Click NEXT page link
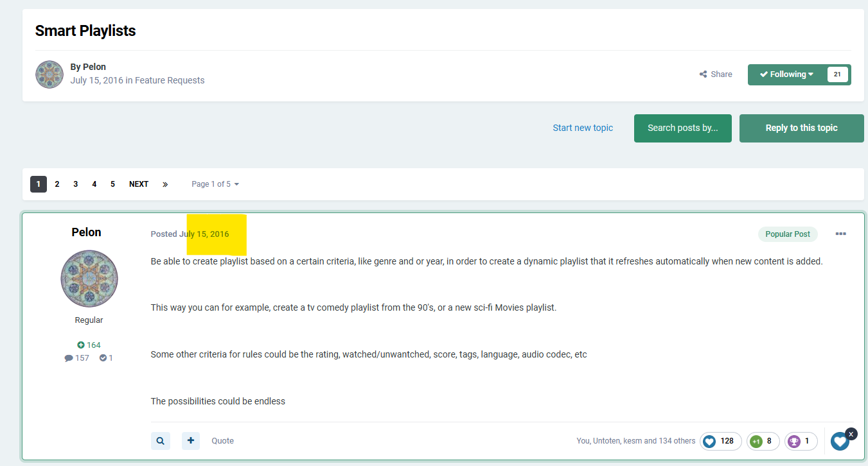The width and height of the screenshot is (868, 466). [x=139, y=184]
